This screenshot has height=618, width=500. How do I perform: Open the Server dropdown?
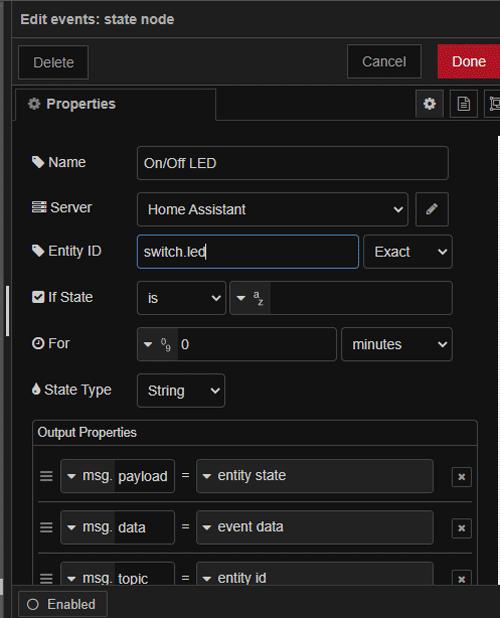click(x=272, y=209)
